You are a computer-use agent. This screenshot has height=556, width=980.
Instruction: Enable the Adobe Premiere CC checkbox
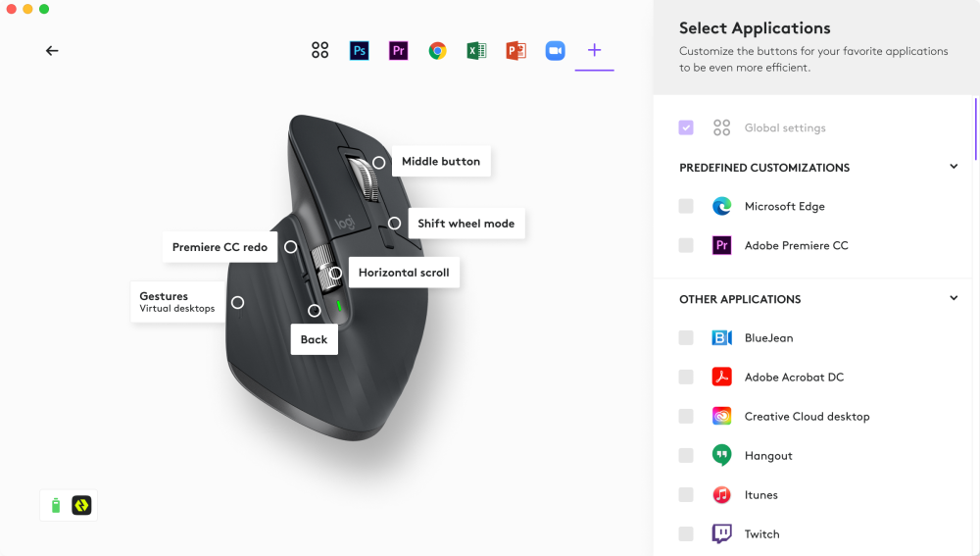[686, 245]
